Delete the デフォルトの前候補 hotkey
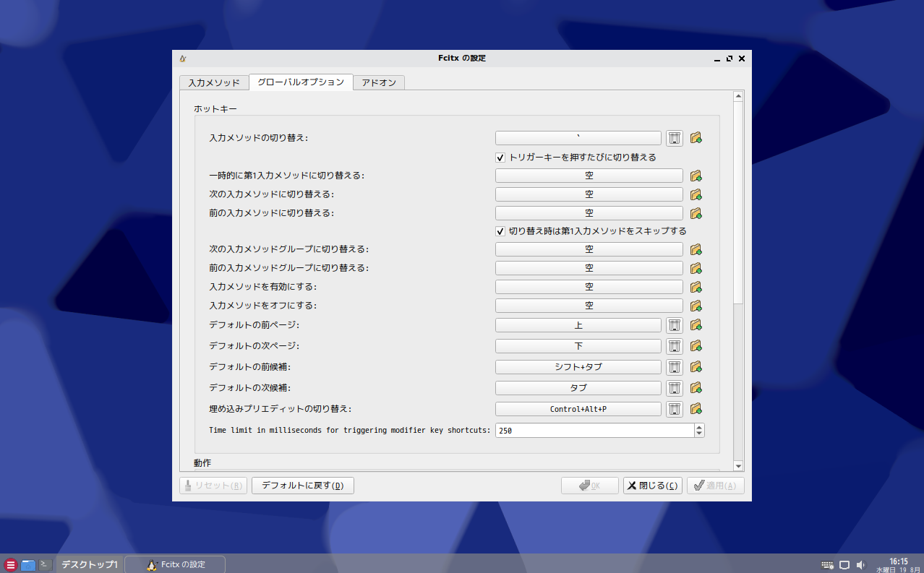924x573 pixels. 674,367
